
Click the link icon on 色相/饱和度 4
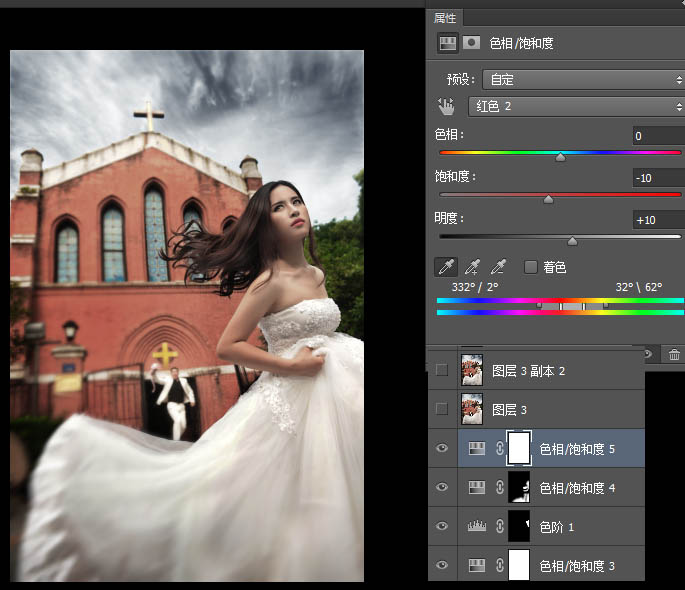click(x=497, y=488)
